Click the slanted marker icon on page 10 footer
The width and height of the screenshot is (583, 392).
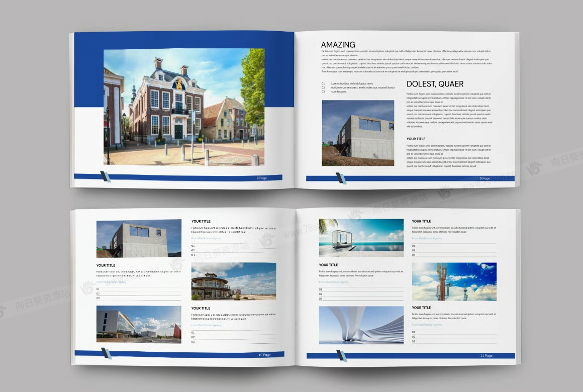(106, 353)
